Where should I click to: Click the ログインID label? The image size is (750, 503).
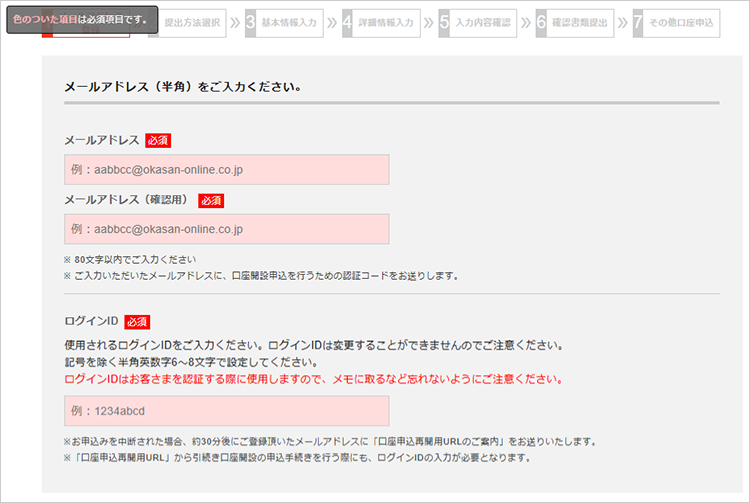coord(91,321)
